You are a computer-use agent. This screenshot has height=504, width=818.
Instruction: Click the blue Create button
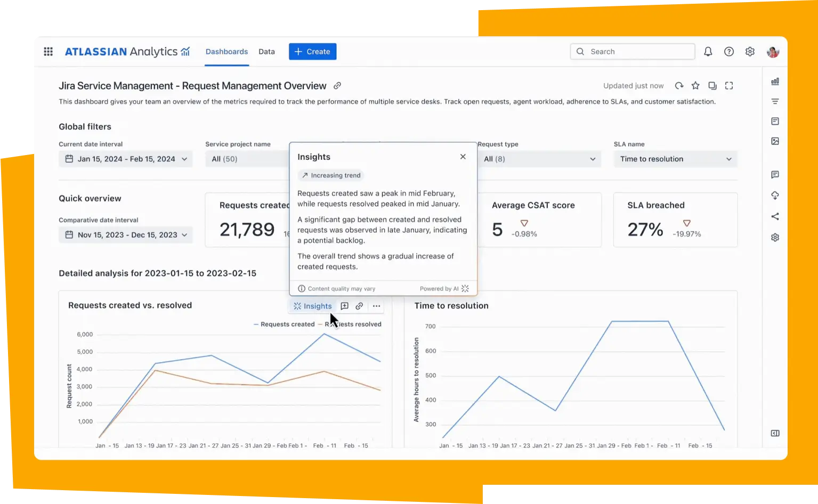pos(312,52)
